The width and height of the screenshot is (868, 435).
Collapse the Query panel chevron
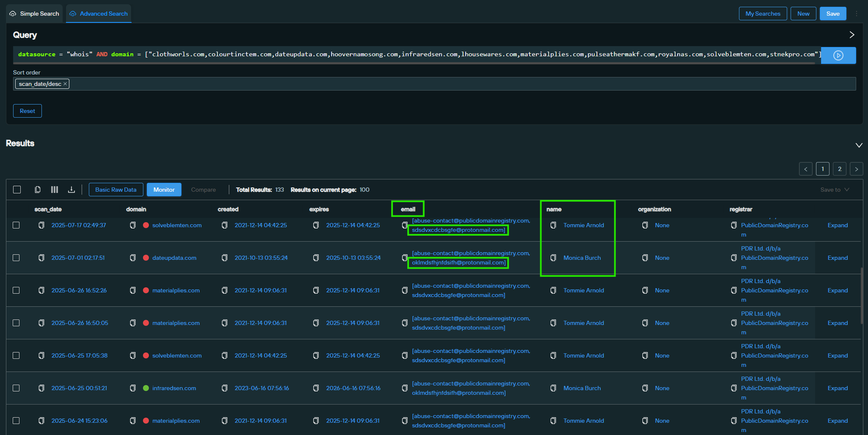coord(852,35)
